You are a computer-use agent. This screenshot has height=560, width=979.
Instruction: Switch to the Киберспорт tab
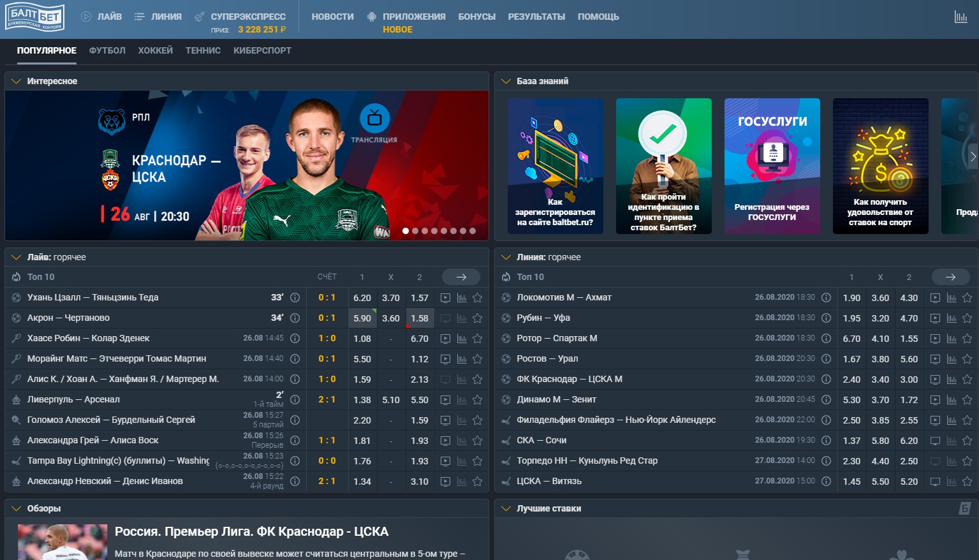[262, 50]
